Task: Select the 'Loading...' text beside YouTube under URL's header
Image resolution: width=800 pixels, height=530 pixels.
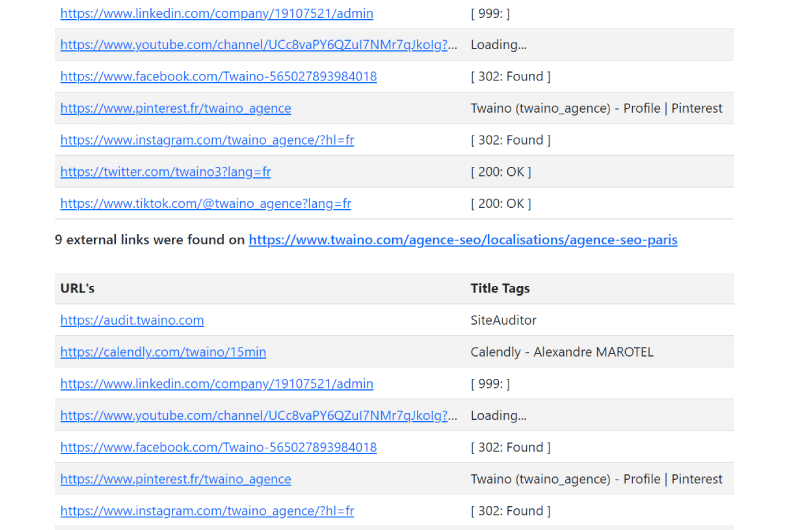Action: click(498, 416)
